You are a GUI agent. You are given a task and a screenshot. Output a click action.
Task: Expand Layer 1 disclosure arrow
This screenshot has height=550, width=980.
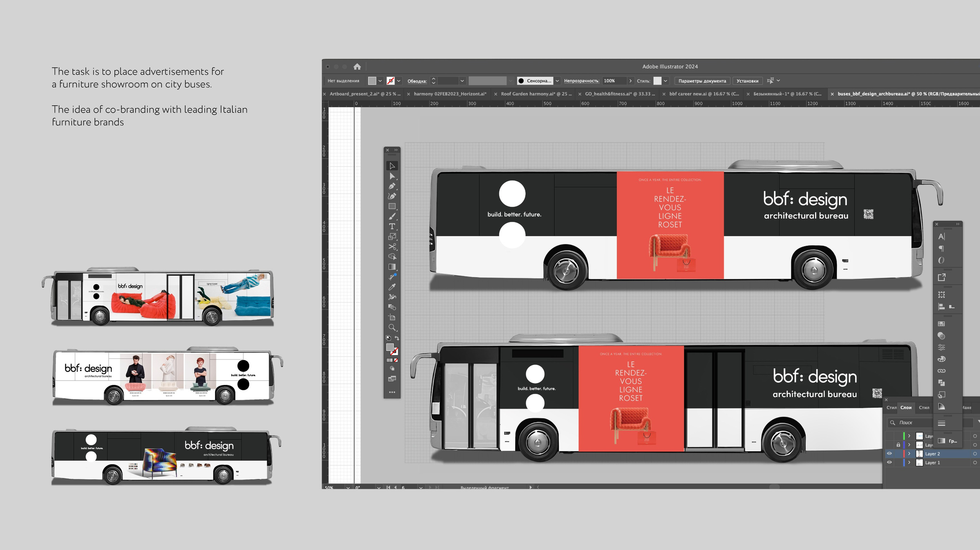909,462
